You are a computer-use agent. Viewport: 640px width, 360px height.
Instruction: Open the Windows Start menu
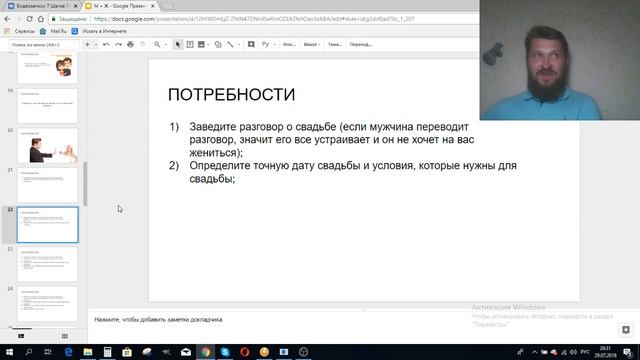coord(9,352)
